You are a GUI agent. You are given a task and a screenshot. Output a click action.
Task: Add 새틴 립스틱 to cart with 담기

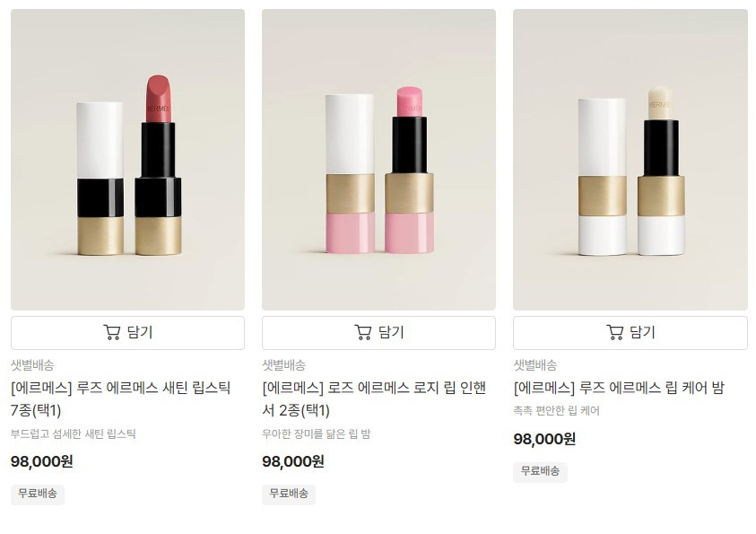pos(127,333)
